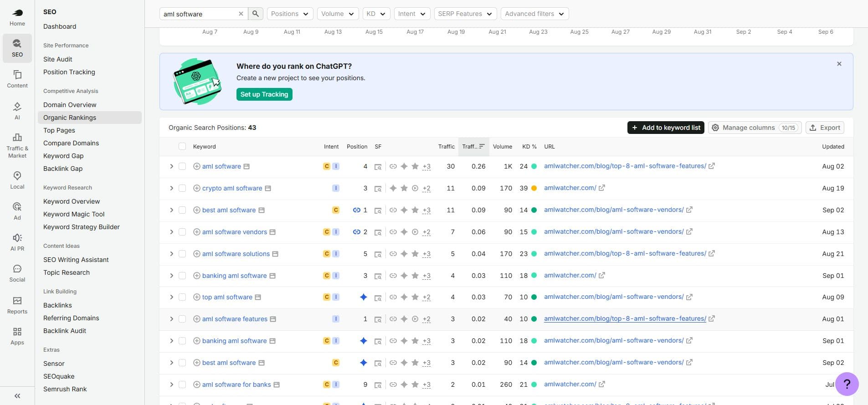The height and width of the screenshot is (405, 868).
Task: Open Topic Research in sidebar
Action: [x=67, y=272]
